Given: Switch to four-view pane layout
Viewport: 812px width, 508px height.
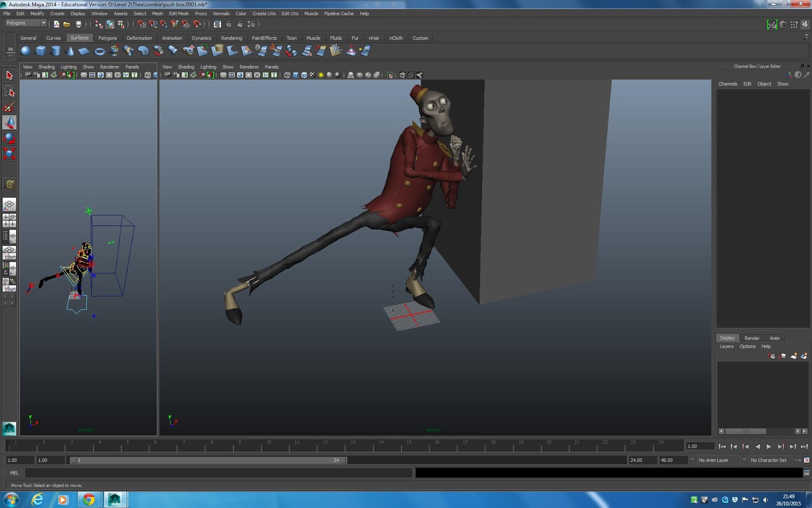Looking at the screenshot, I should tap(9, 220).
